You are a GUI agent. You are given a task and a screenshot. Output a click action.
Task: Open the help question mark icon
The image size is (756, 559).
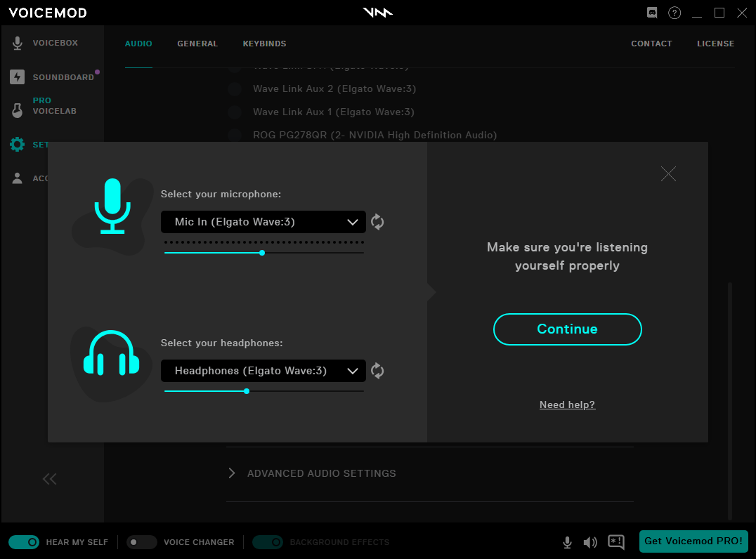[674, 13]
